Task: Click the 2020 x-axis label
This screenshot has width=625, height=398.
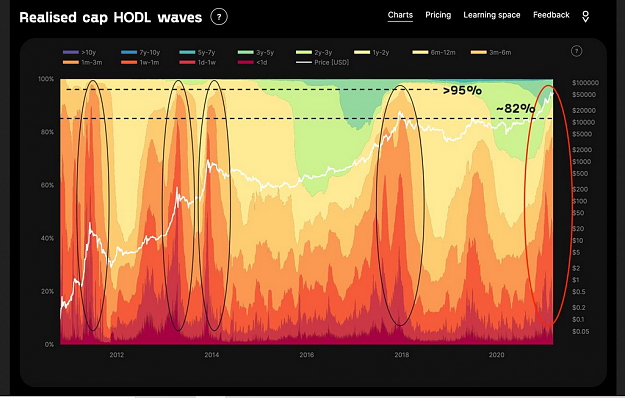Action: [497, 355]
